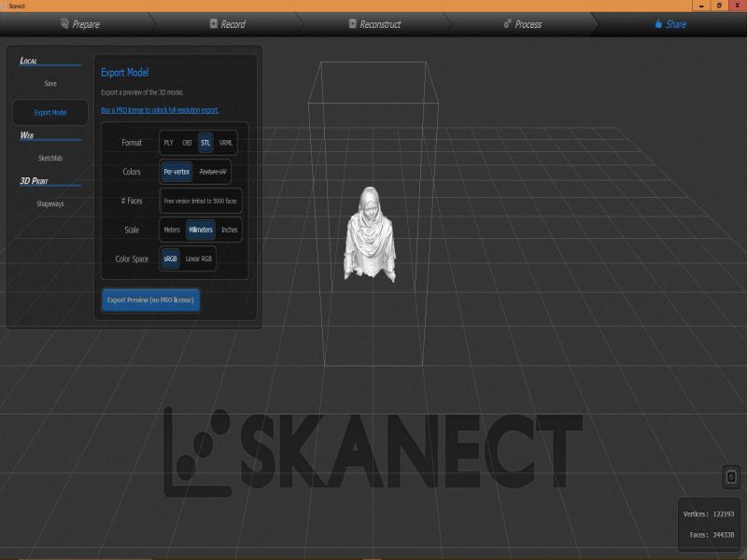Click the Vertices count value 122193
The height and width of the screenshot is (560, 747).
coord(723,514)
